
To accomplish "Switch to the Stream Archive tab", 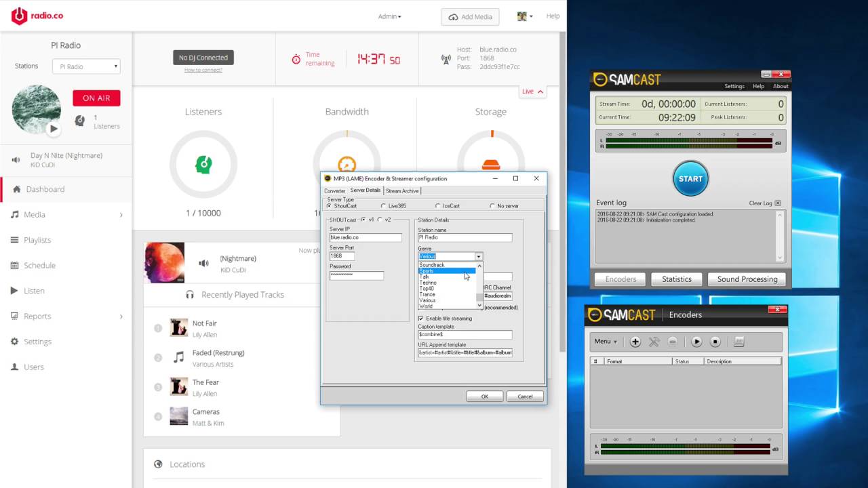I will coord(402,191).
